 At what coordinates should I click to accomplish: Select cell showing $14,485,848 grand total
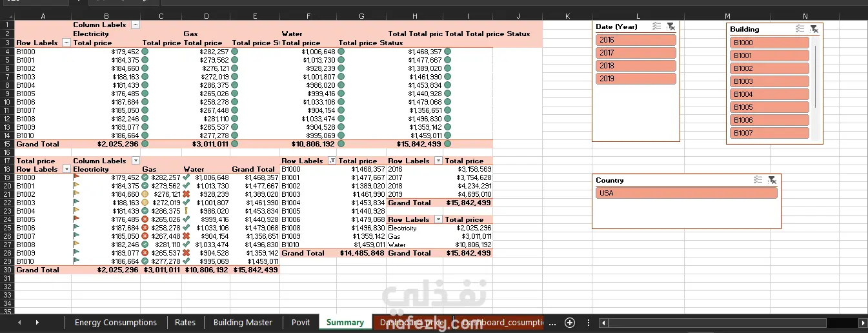pyautogui.click(x=361, y=253)
